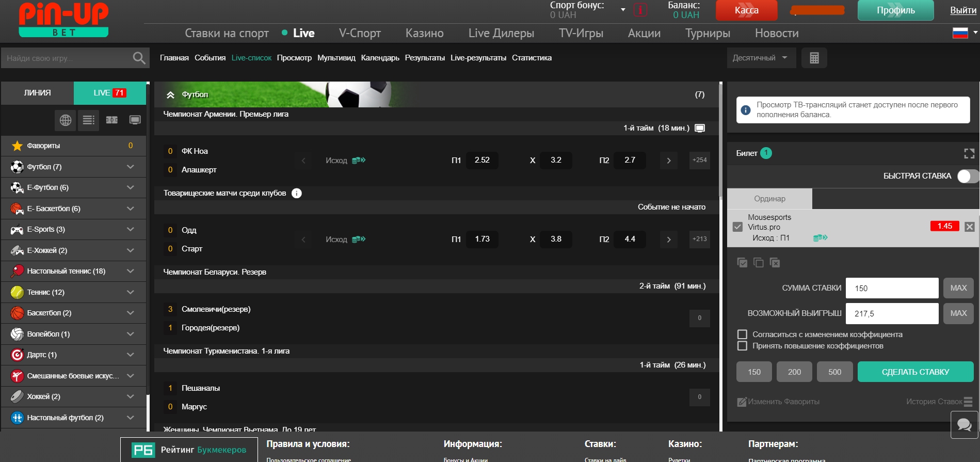Open the Мультивид submenu item
The width and height of the screenshot is (980, 462).
coord(336,58)
